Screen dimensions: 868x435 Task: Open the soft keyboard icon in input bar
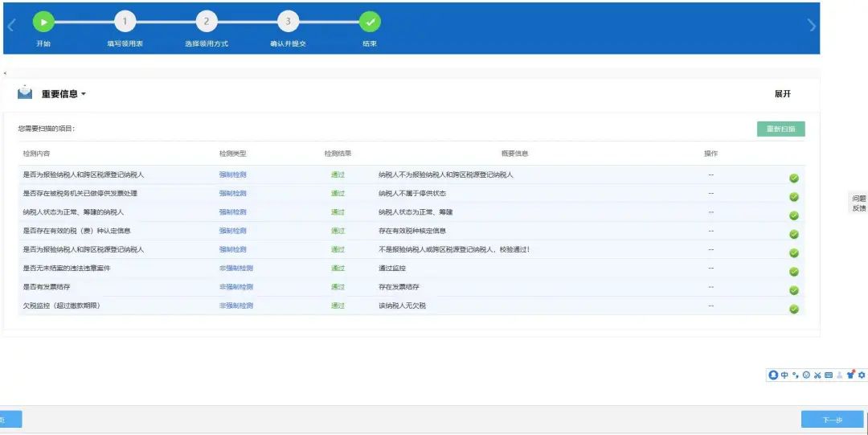coord(828,375)
